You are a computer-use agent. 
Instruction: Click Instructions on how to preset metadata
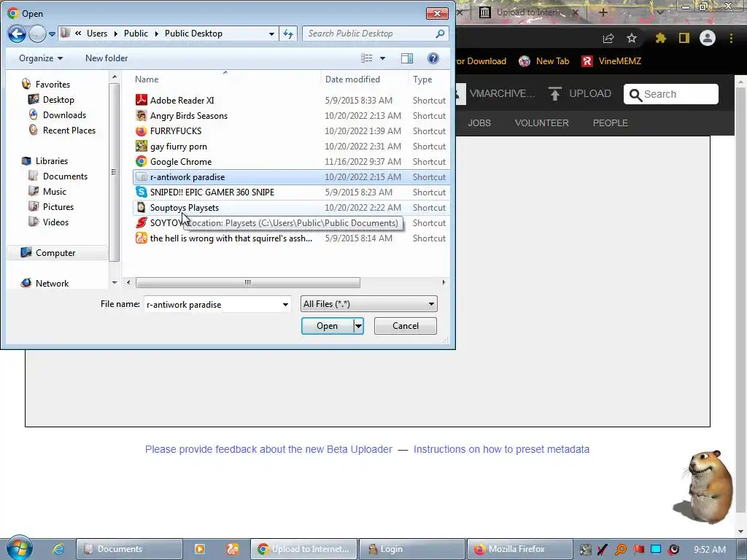pos(501,449)
